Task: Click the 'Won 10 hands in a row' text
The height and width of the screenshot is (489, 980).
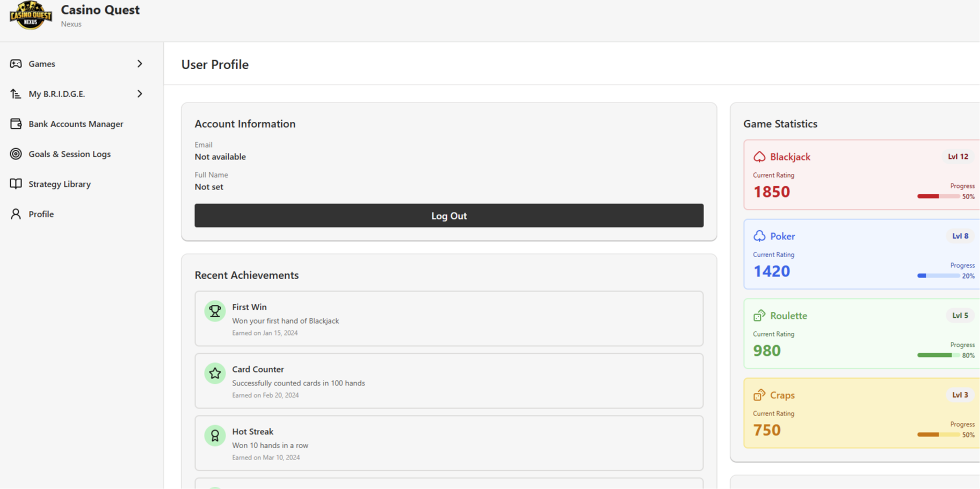Action: [x=270, y=446]
